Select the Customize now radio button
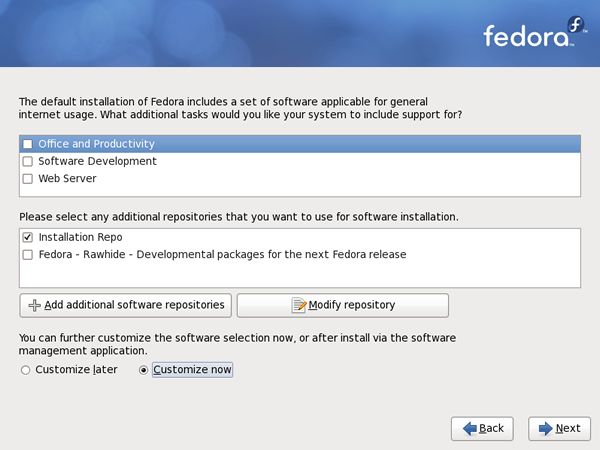This screenshot has height=450, width=600. click(143, 370)
